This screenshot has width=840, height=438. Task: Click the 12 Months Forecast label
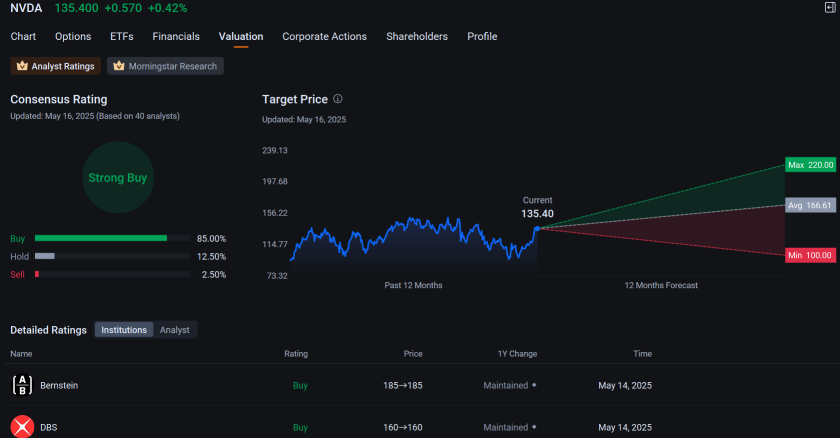661,285
